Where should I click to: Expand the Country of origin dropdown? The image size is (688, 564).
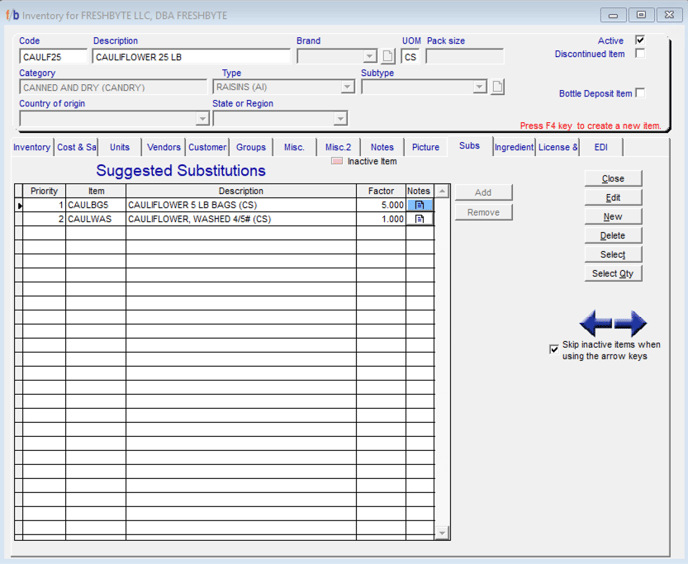click(202, 119)
